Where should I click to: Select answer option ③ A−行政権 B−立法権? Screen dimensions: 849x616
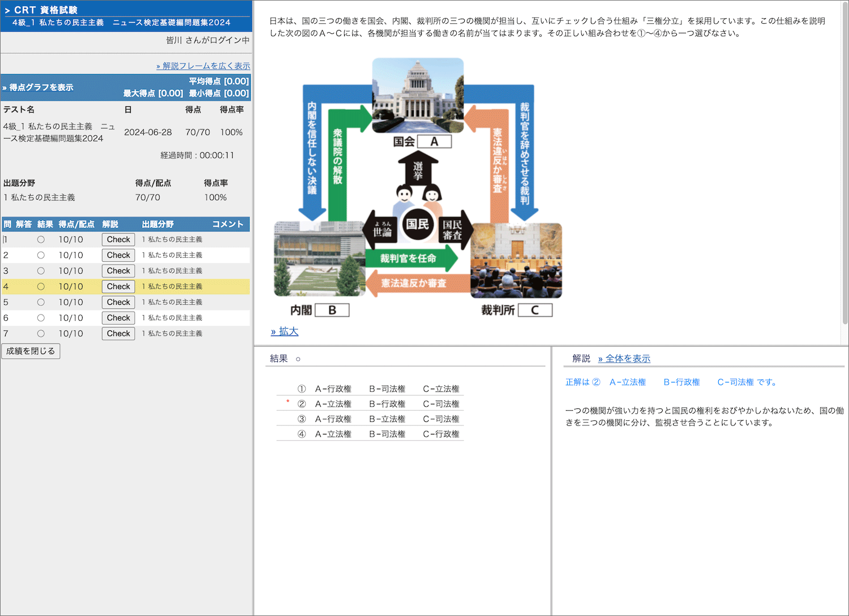point(370,419)
